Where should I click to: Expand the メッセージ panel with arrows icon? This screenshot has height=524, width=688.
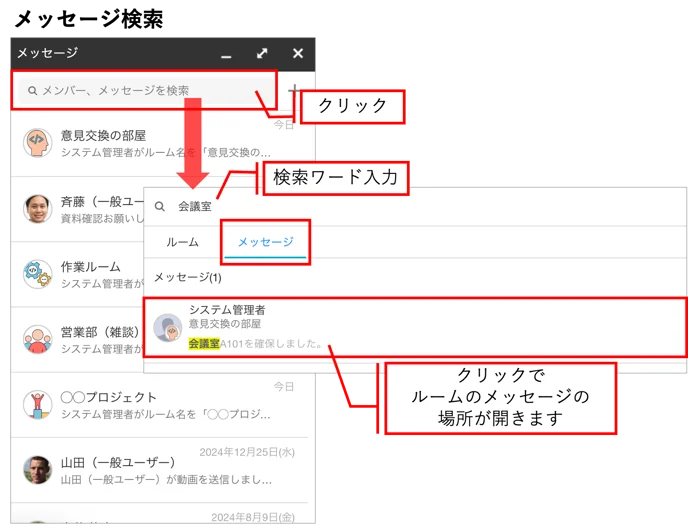(262, 54)
